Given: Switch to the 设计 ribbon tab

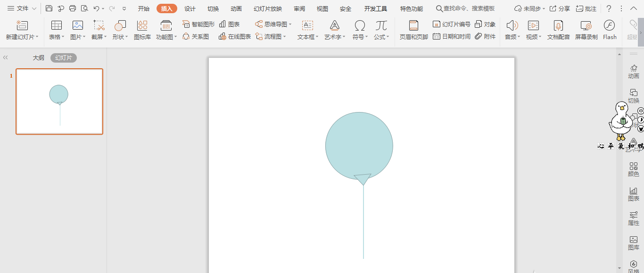Looking at the screenshot, I should click(190, 8).
